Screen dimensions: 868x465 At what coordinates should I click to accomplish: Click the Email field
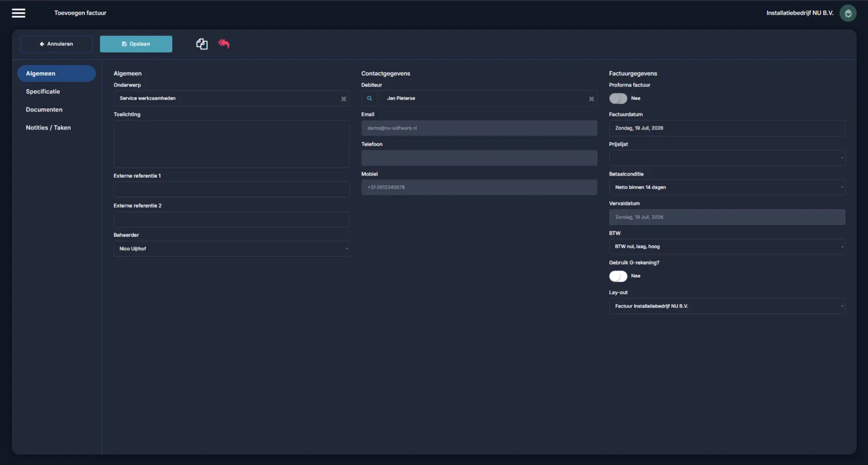pyautogui.click(x=479, y=128)
